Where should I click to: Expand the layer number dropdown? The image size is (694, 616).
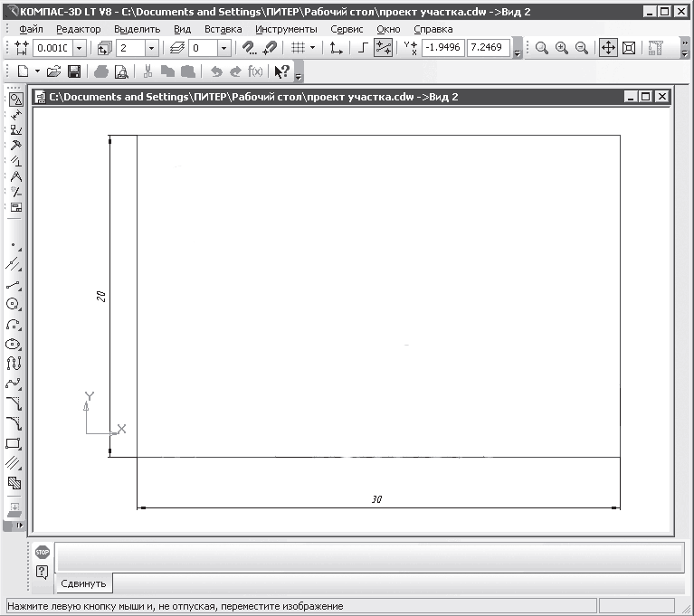[x=223, y=48]
